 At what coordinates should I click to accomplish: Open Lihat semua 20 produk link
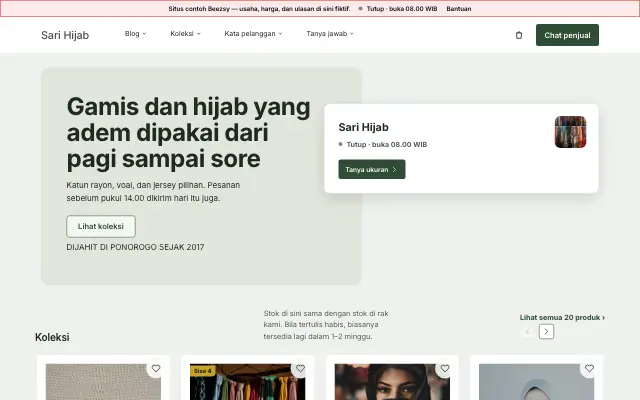(x=562, y=317)
